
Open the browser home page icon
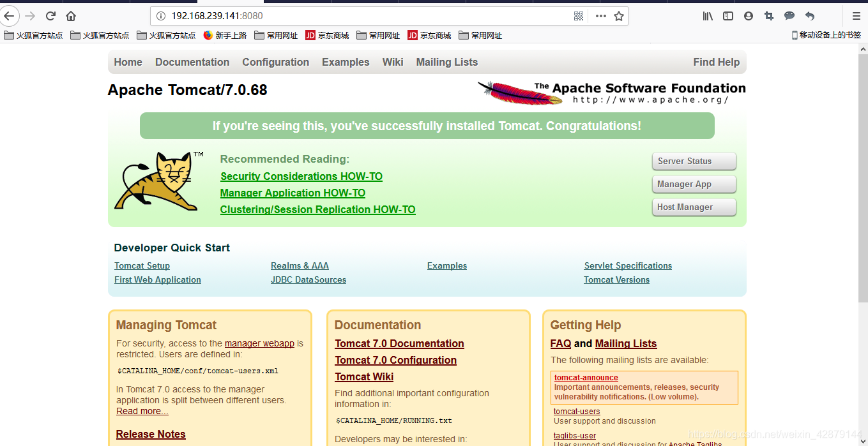pyautogui.click(x=71, y=16)
